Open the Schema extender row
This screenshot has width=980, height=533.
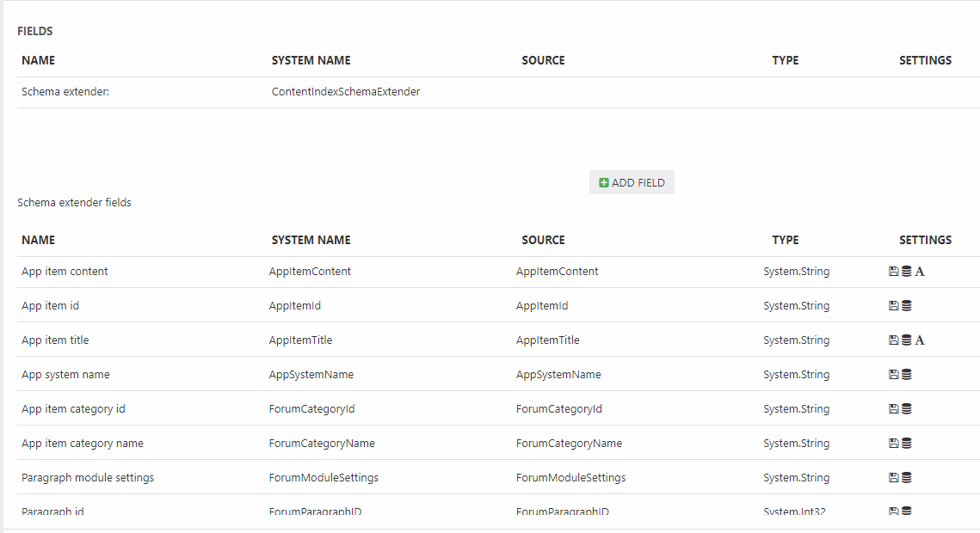click(65, 92)
